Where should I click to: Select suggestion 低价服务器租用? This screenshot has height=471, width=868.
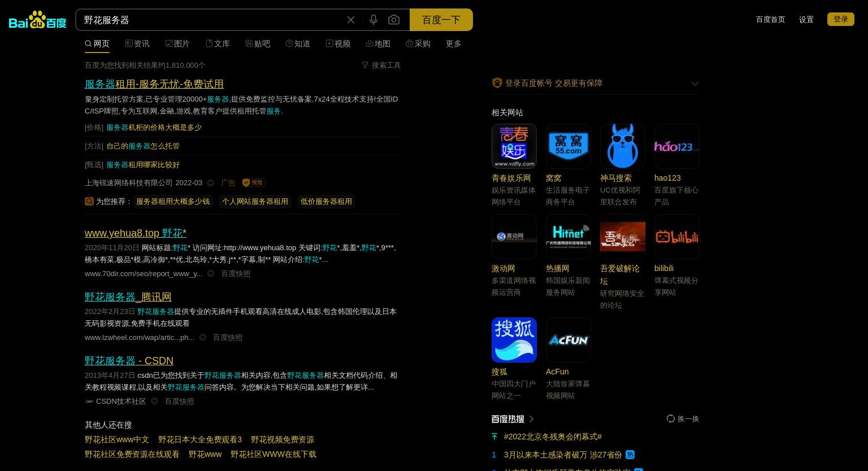coord(326,201)
